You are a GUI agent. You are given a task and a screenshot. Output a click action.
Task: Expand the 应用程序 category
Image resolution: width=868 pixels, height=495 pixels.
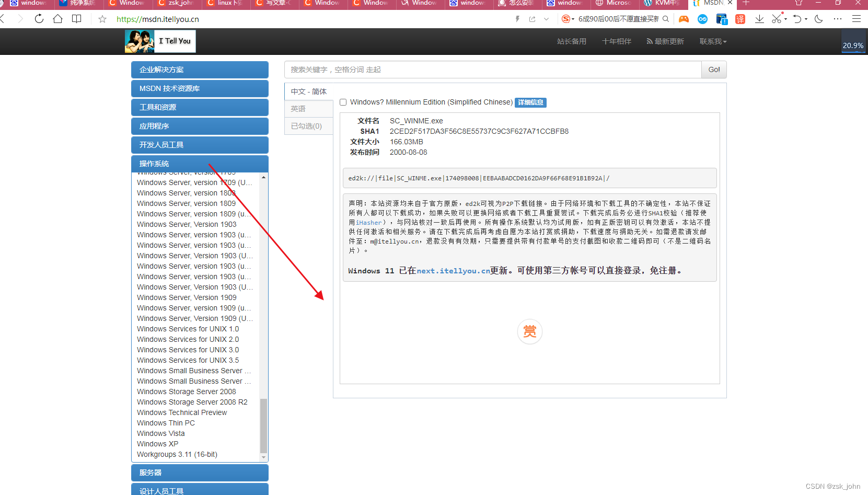200,126
